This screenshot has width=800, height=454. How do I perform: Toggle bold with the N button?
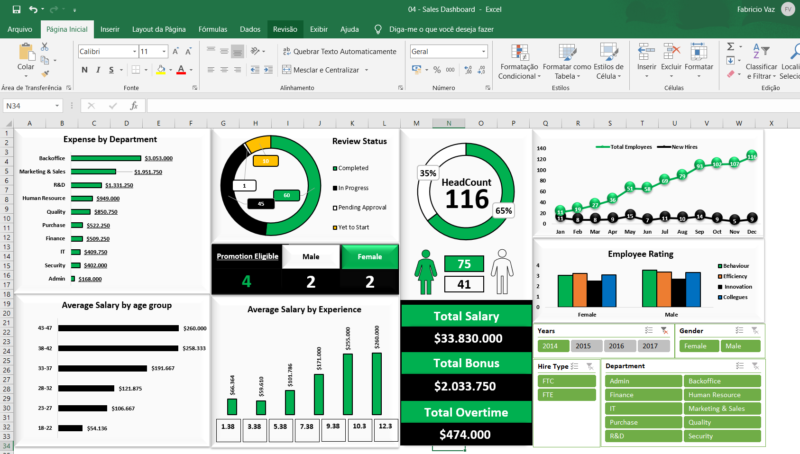coord(84,70)
